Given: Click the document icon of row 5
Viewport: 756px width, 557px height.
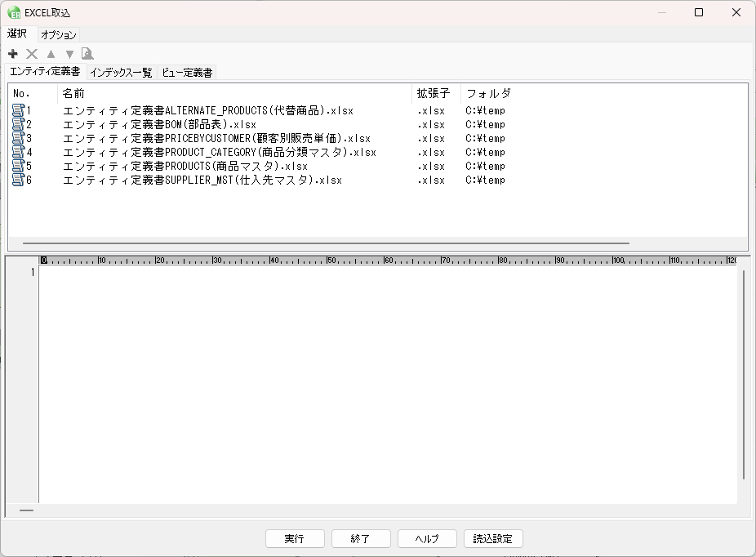Looking at the screenshot, I should [x=18, y=166].
